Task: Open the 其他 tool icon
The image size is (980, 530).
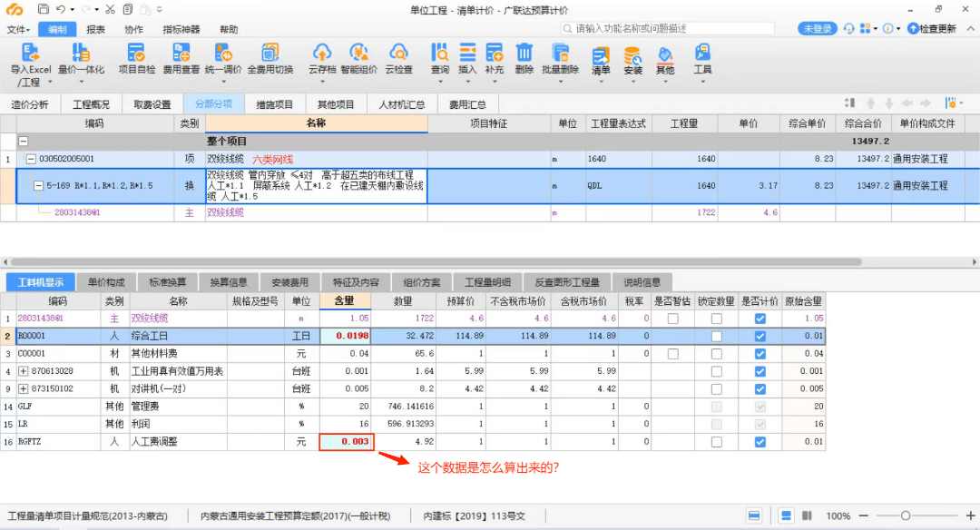Action: coord(665,56)
